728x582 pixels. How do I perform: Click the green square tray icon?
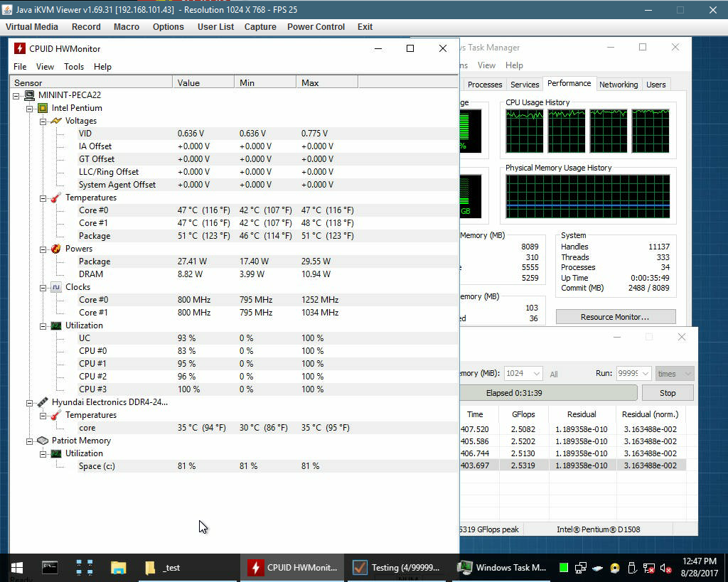(564, 568)
